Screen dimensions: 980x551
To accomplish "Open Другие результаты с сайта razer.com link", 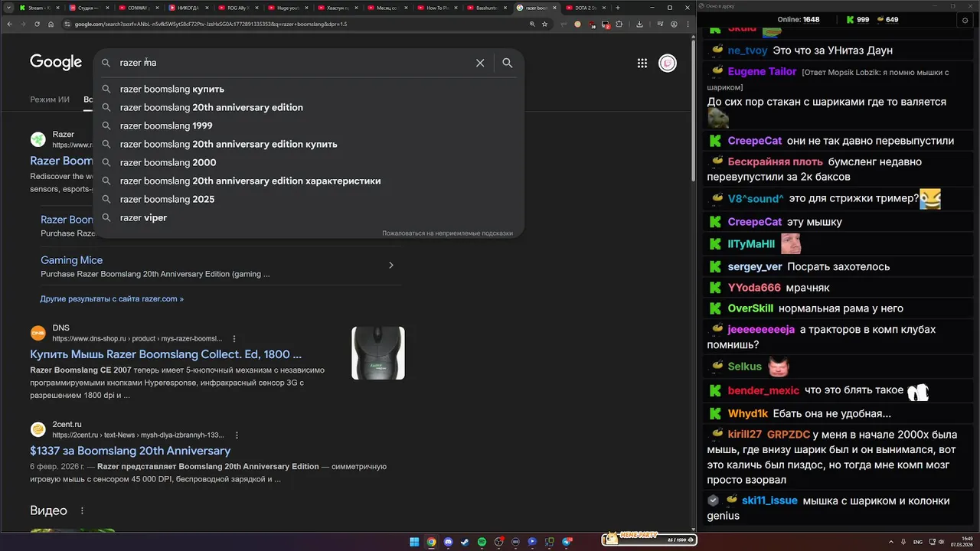I will [x=112, y=298].
